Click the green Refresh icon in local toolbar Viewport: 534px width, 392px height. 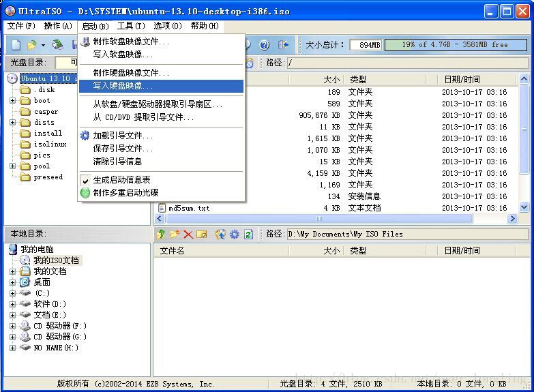(249, 235)
